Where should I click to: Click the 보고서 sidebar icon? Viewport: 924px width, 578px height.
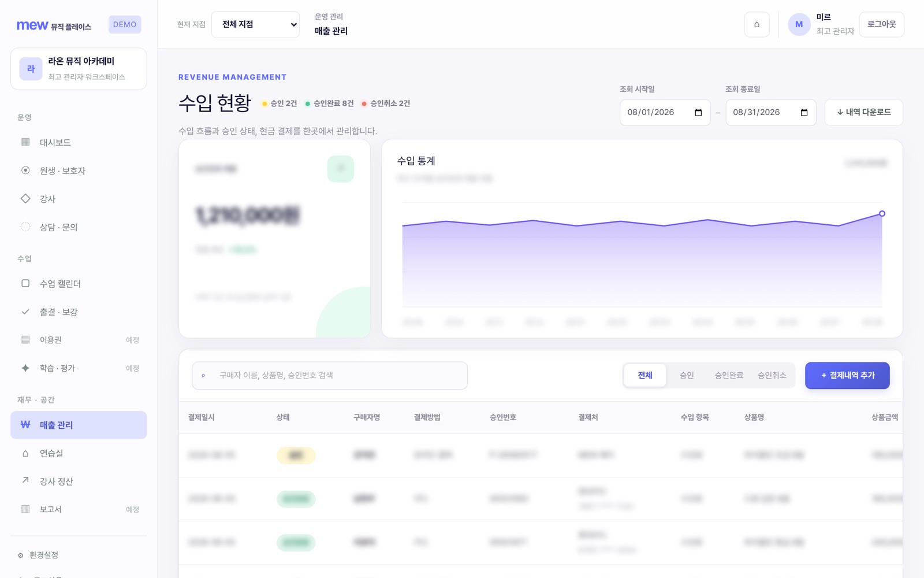(x=25, y=509)
